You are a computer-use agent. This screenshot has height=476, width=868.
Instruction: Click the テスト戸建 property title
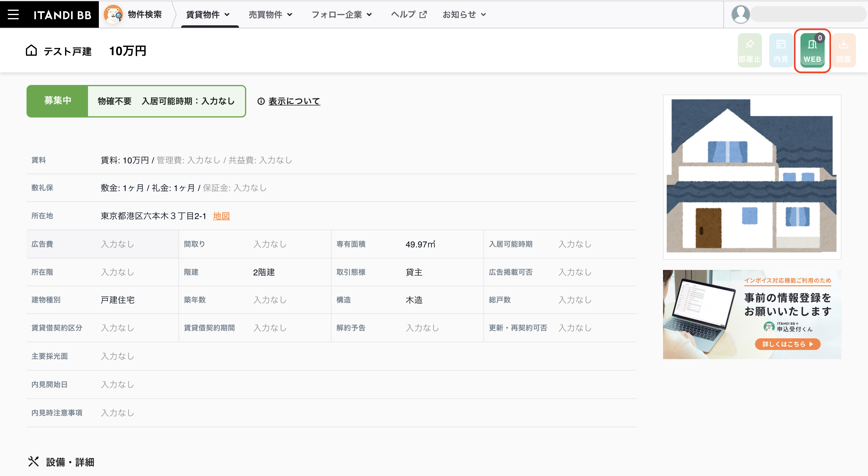(68, 51)
